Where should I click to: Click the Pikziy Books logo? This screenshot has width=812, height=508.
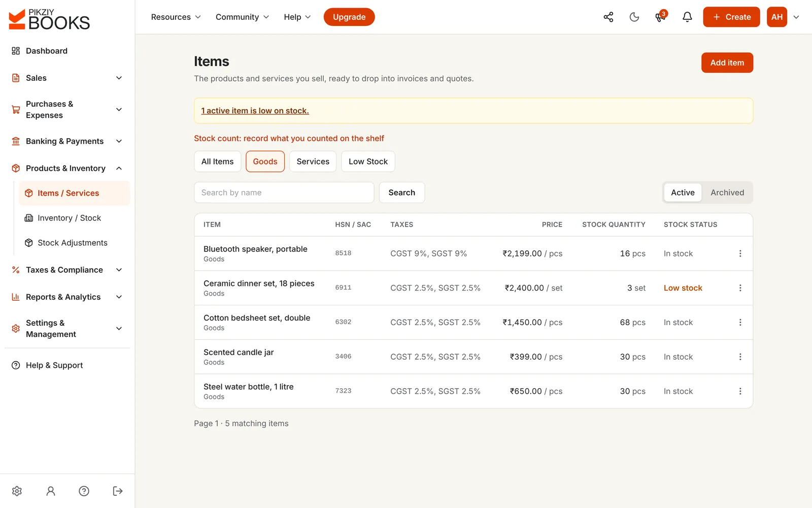point(49,19)
